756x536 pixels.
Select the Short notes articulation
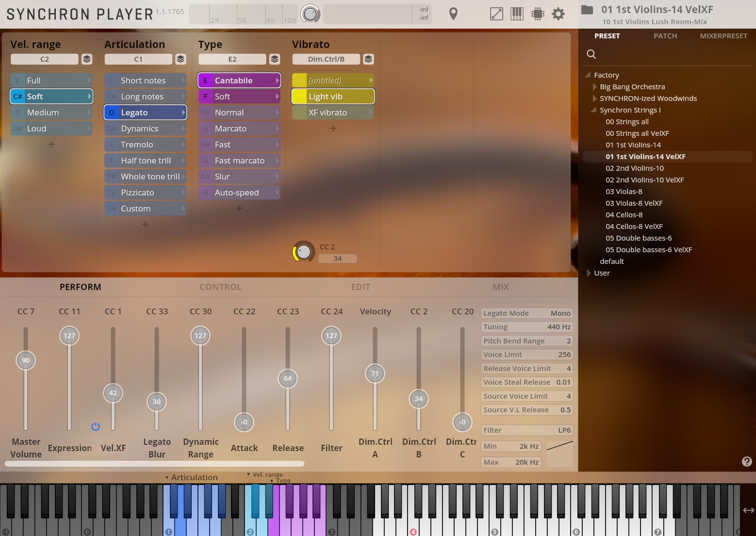pos(146,81)
